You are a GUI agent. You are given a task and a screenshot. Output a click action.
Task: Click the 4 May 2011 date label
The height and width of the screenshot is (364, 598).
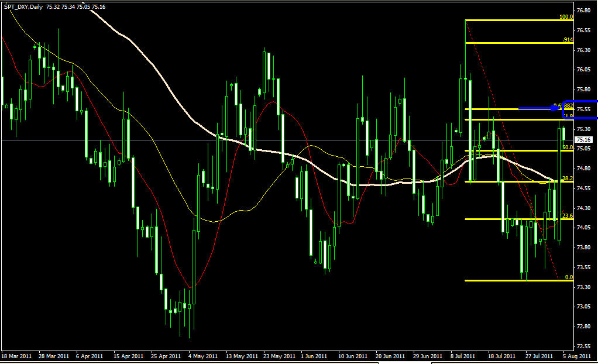tap(203, 356)
